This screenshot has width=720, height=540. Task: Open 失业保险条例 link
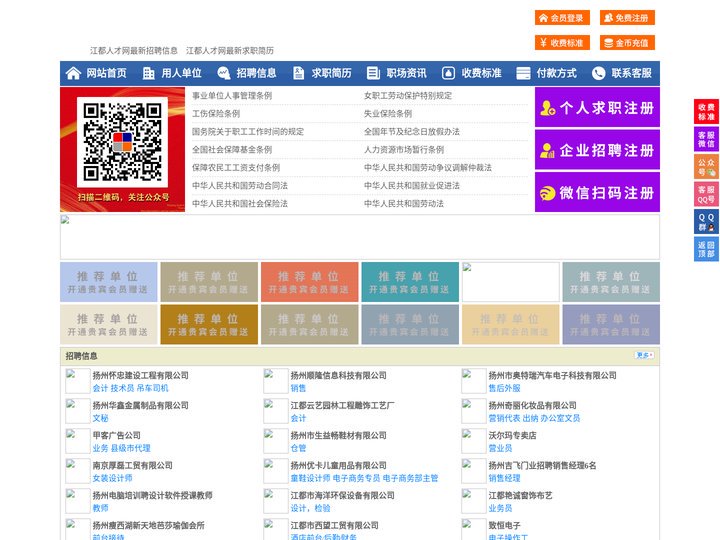pos(388,113)
